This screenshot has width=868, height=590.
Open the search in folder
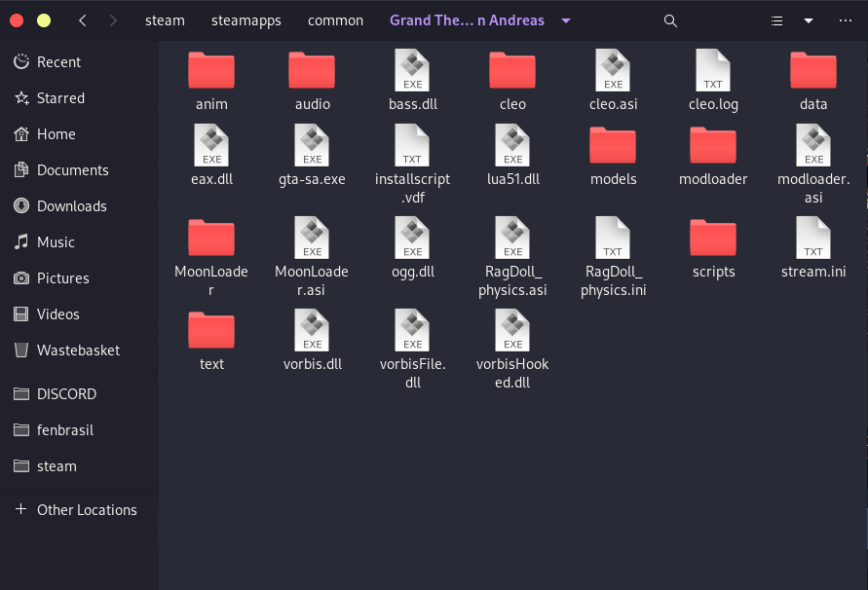tap(670, 21)
